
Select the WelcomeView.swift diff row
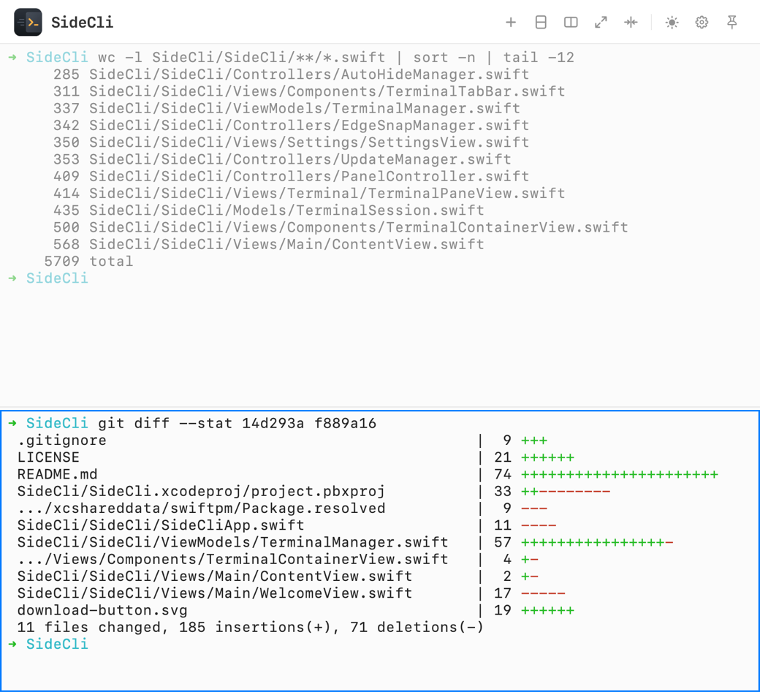coord(292,593)
